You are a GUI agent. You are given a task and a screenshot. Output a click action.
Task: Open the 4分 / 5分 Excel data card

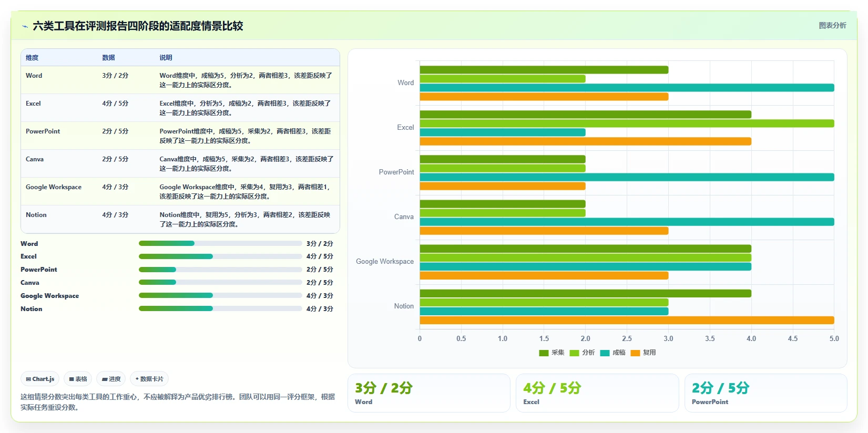point(597,393)
